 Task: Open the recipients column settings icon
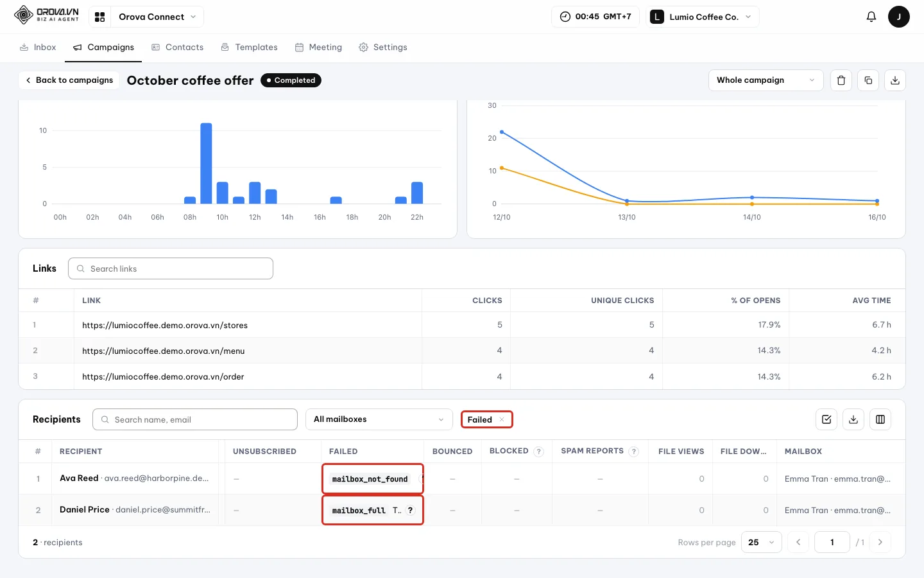pos(880,419)
